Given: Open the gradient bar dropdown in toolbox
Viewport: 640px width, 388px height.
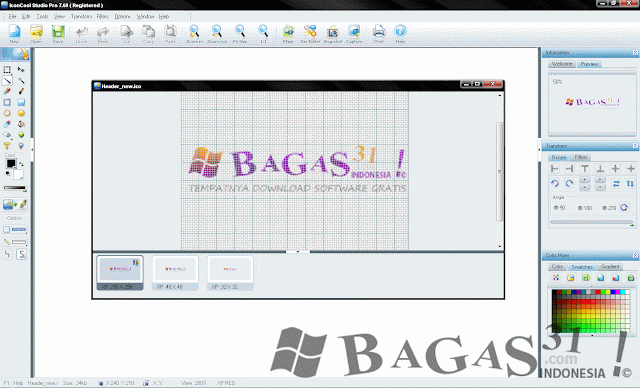Looking at the screenshot, I should (x=15, y=188).
